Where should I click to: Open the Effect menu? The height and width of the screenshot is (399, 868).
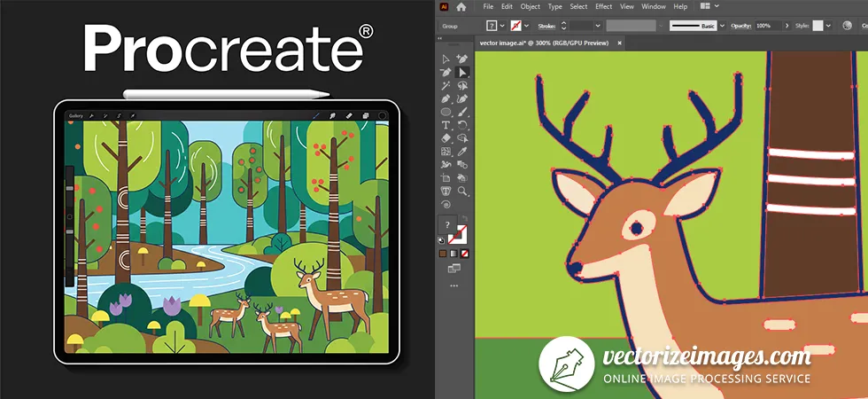tap(603, 7)
